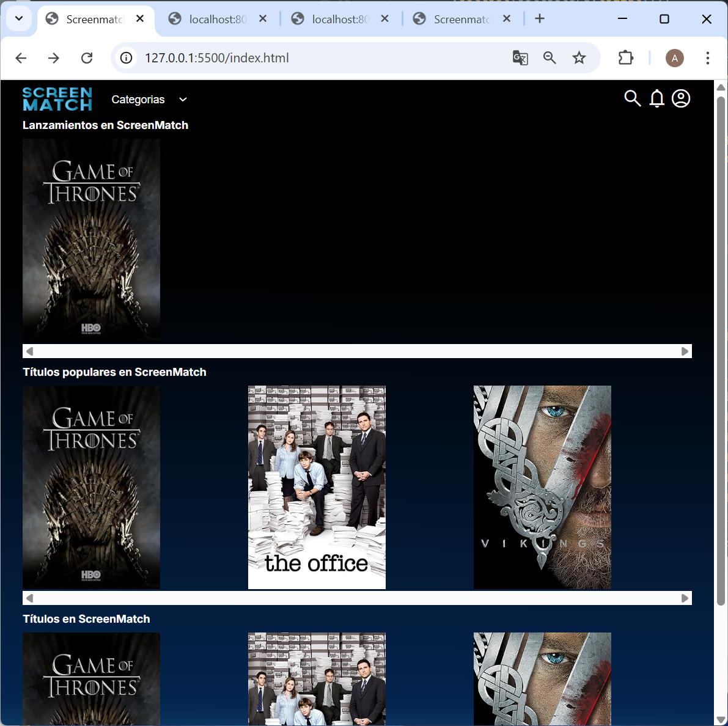Open The Office poster in Títulos en ScreenMatch
This screenshot has width=728, height=726.
pos(317,679)
